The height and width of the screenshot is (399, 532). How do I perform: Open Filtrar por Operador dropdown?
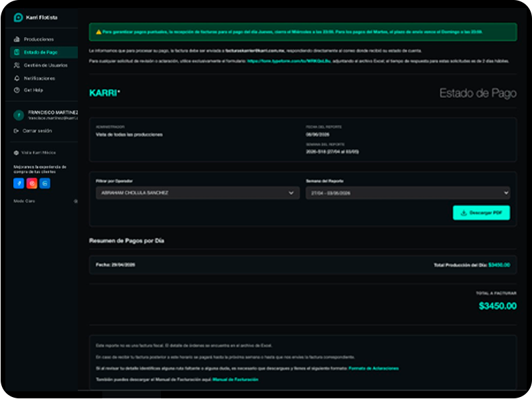(x=198, y=193)
